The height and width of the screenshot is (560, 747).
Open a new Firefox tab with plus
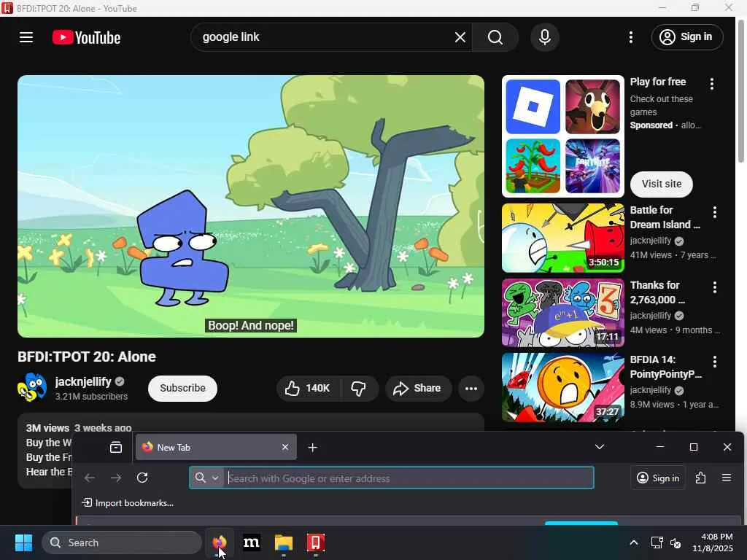tap(312, 447)
